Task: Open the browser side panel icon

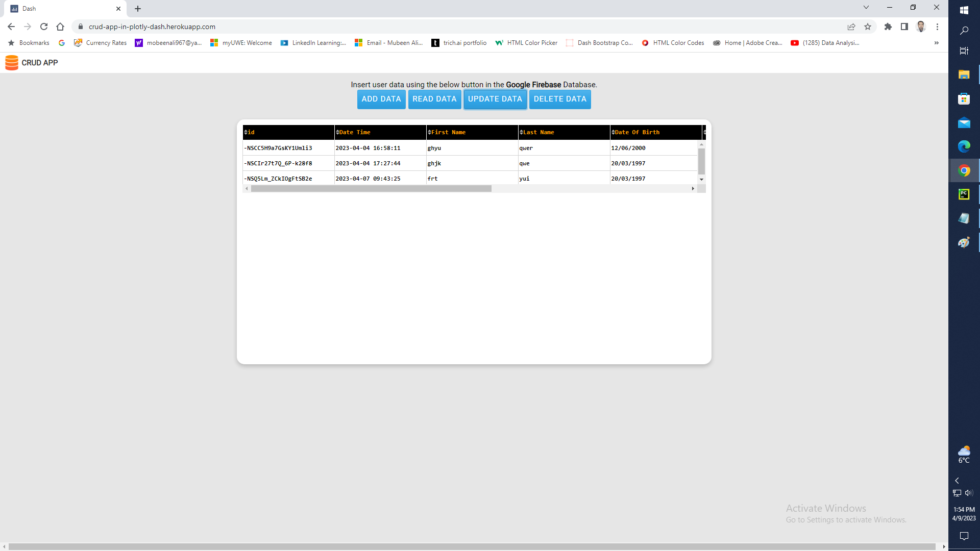Action: (x=904, y=27)
